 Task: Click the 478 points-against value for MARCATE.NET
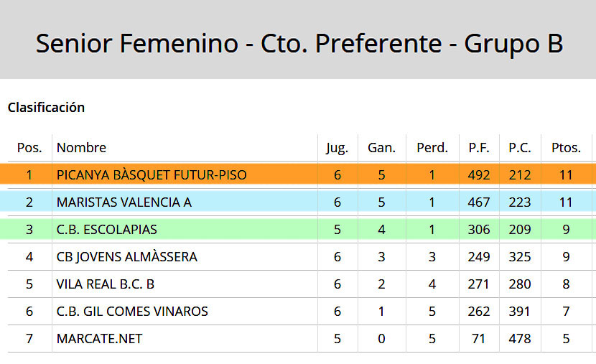pyautogui.click(x=520, y=339)
